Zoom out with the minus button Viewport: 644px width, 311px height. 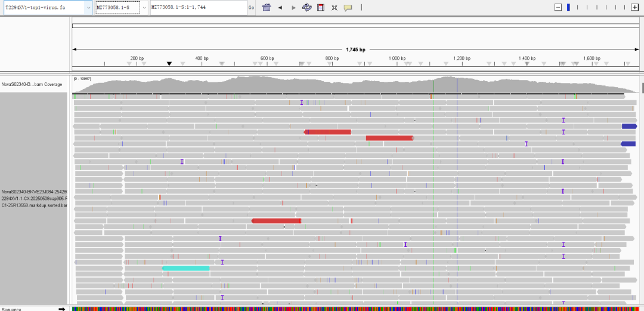[558, 7]
